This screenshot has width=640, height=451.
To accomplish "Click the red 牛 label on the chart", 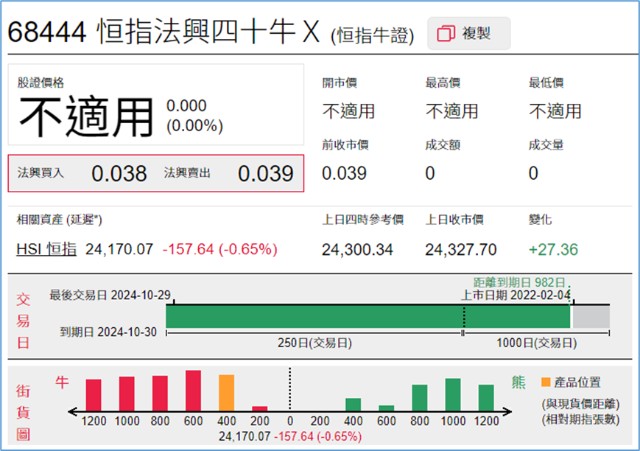I will coord(62,382).
